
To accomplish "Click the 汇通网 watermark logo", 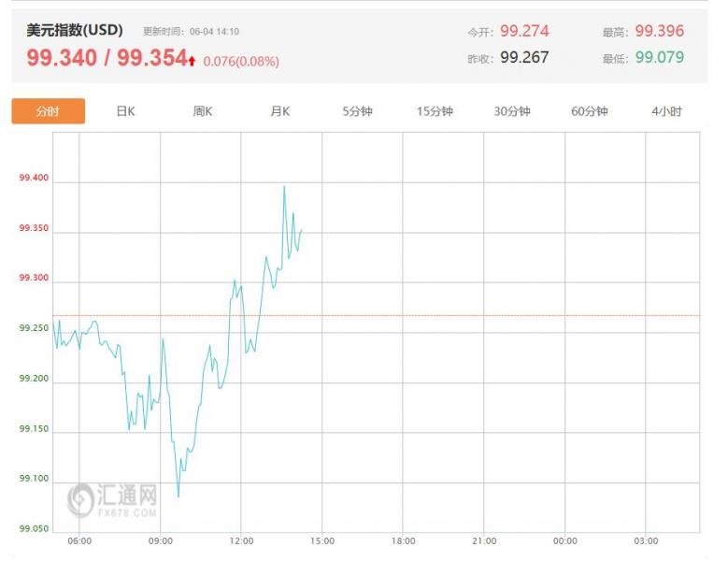I will 112,499.
